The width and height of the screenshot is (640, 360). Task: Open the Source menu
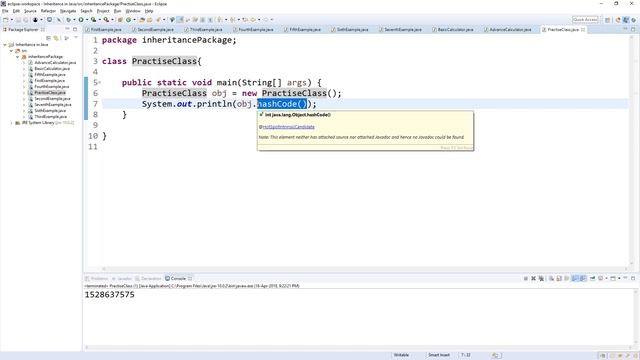pos(30,11)
